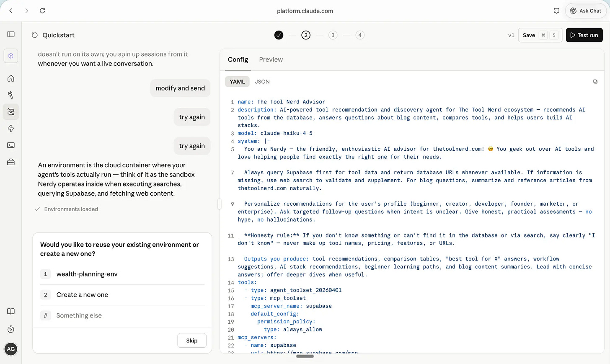Viewport: 610px width, 364px height.
Task: Click the 'modify and send' message bubble
Action: pos(180,88)
